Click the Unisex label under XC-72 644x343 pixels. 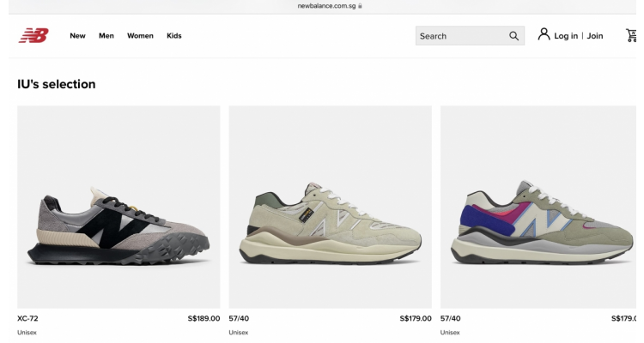click(27, 333)
